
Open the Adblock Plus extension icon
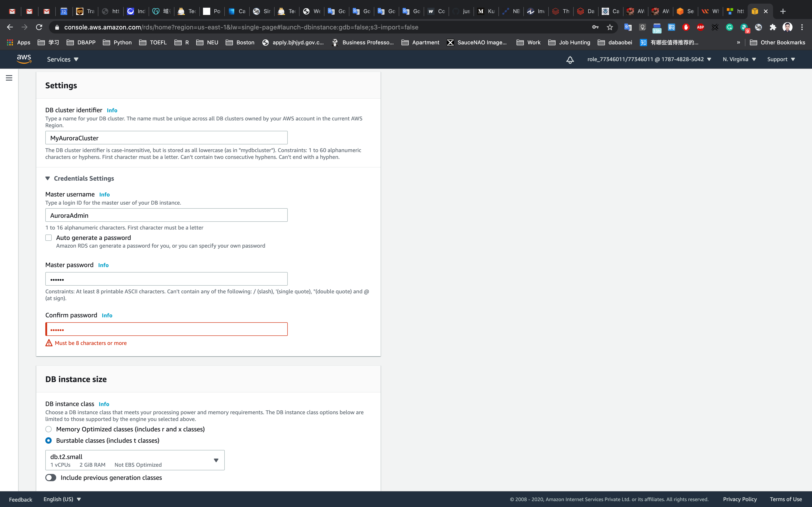pyautogui.click(x=700, y=27)
